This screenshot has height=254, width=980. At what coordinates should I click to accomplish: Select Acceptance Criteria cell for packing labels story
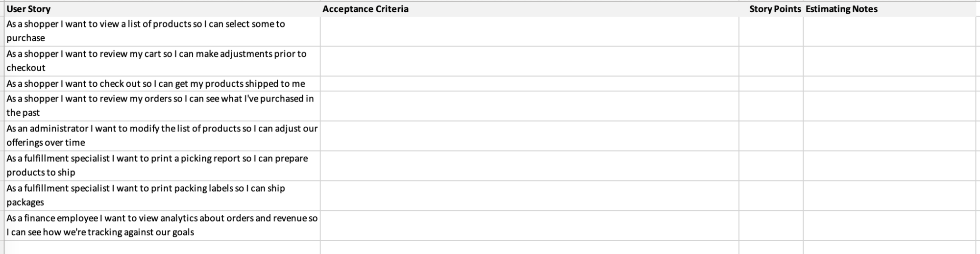click(x=529, y=195)
